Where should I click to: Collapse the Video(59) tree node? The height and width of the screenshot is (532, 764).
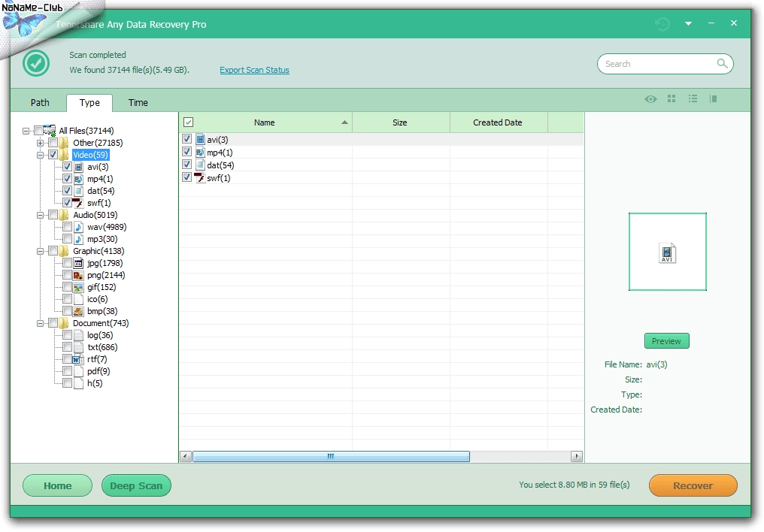41,156
